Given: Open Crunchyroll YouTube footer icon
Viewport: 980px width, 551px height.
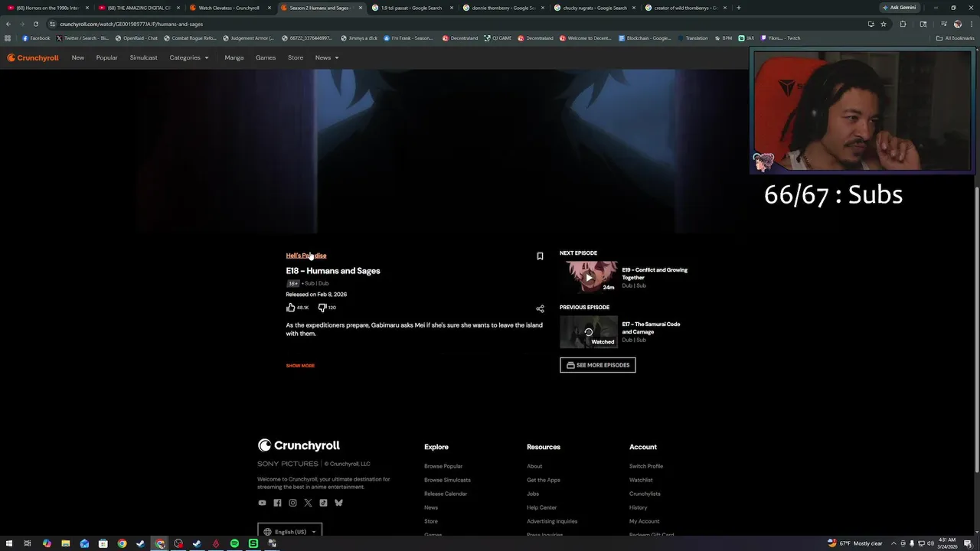Looking at the screenshot, I should tap(262, 503).
